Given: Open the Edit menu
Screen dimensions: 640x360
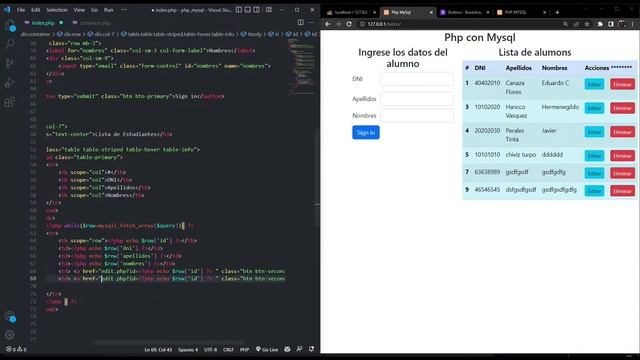Looking at the screenshot, I should (36, 10).
